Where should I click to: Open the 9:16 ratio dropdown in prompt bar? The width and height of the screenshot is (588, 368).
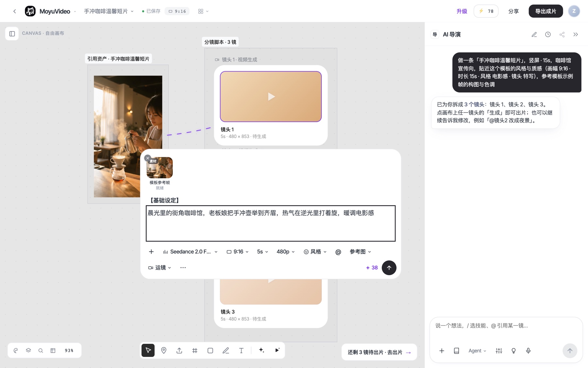point(237,252)
